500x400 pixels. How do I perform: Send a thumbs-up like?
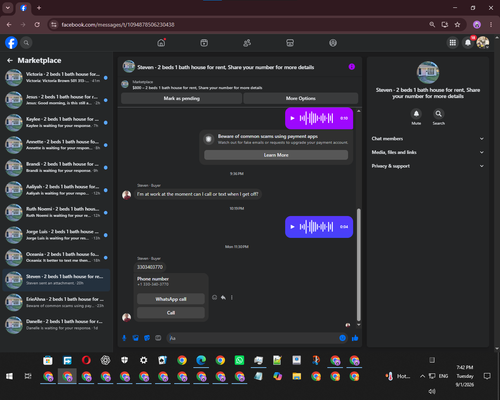coord(355,338)
